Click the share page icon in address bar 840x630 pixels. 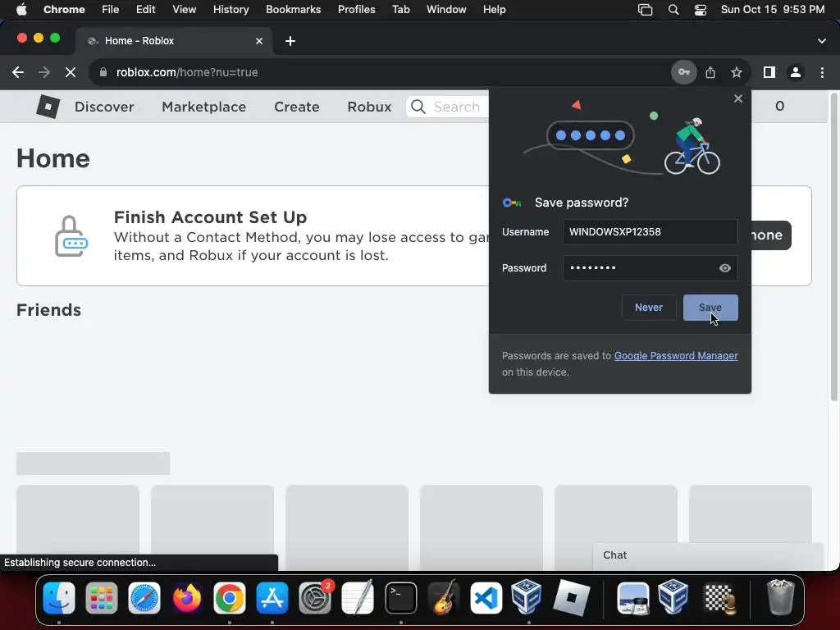pos(710,72)
